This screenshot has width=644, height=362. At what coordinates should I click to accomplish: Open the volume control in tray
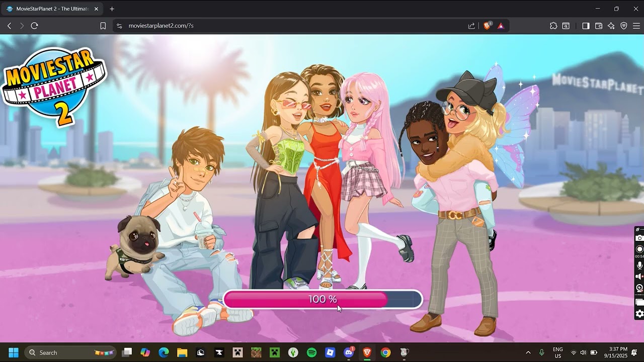pos(583,352)
